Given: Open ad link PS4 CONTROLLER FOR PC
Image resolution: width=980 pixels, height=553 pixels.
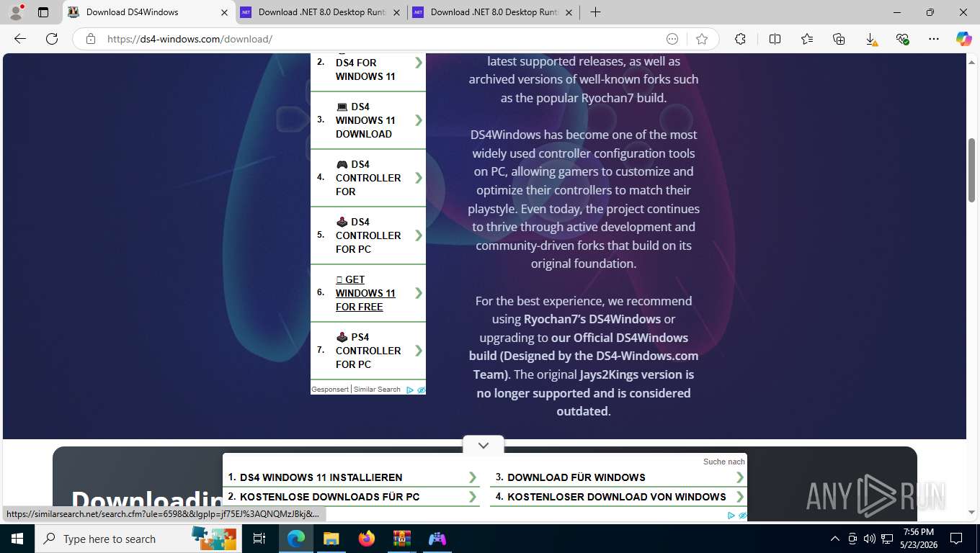Looking at the screenshot, I should 367,351.
